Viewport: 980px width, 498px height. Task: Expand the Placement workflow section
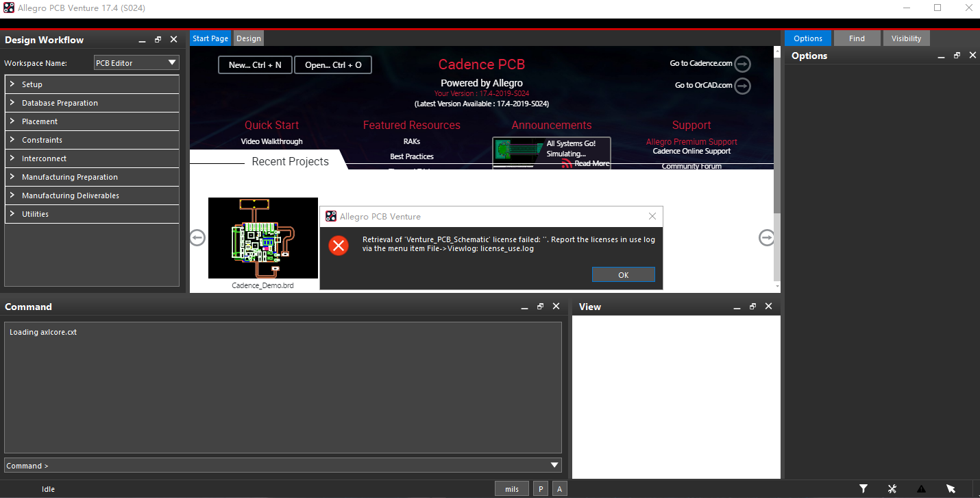92,121
